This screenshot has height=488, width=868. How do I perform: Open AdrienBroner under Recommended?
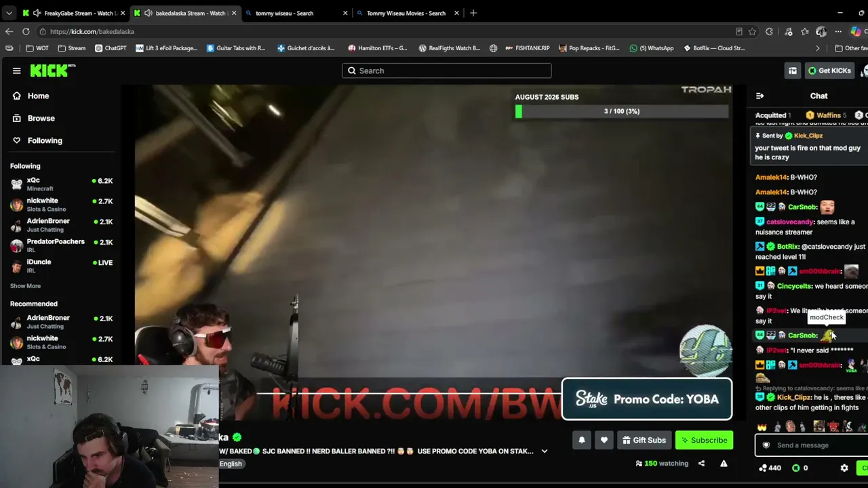point(61,321)
